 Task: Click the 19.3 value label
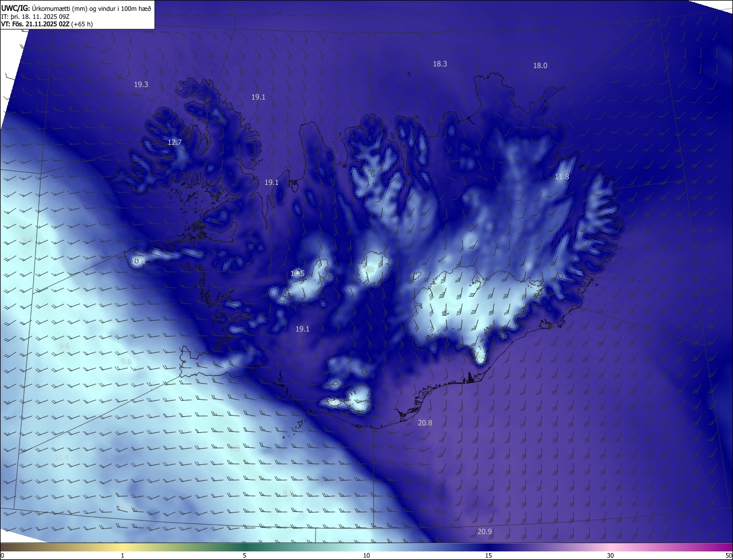pyautogui.click(x=141, y=85)
